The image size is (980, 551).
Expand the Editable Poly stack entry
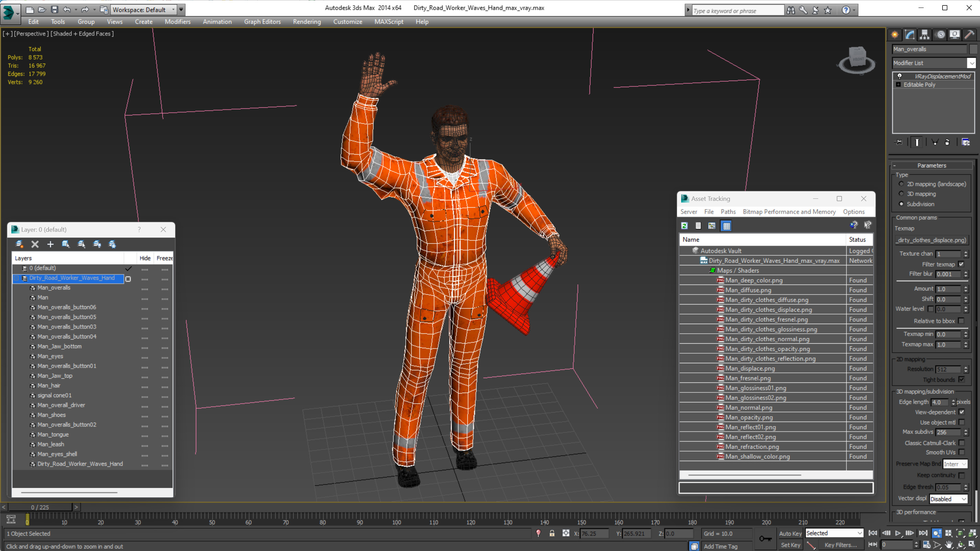point(899,84)
